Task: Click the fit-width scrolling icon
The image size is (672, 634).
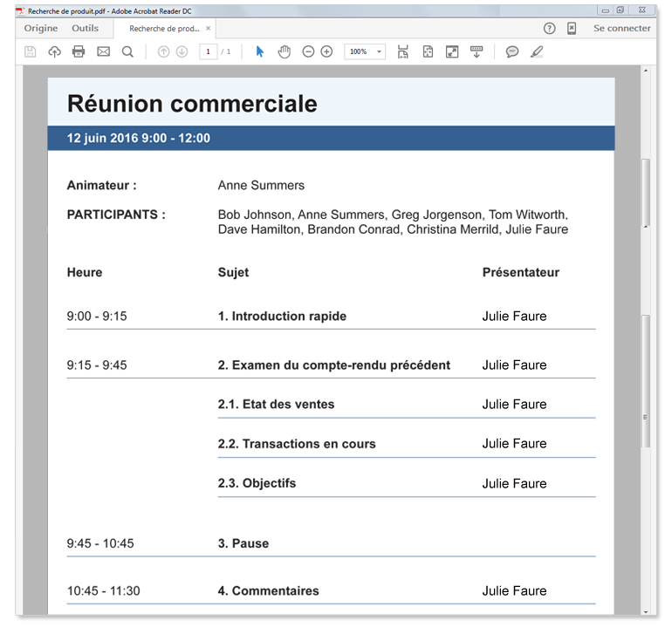Action: click(x=403, y=51)
